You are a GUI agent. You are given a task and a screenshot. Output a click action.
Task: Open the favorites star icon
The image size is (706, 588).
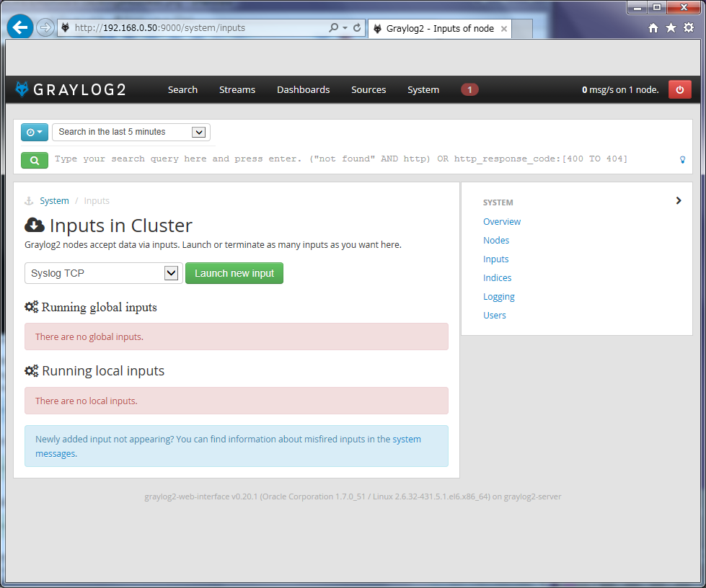[x=671, y=28]
